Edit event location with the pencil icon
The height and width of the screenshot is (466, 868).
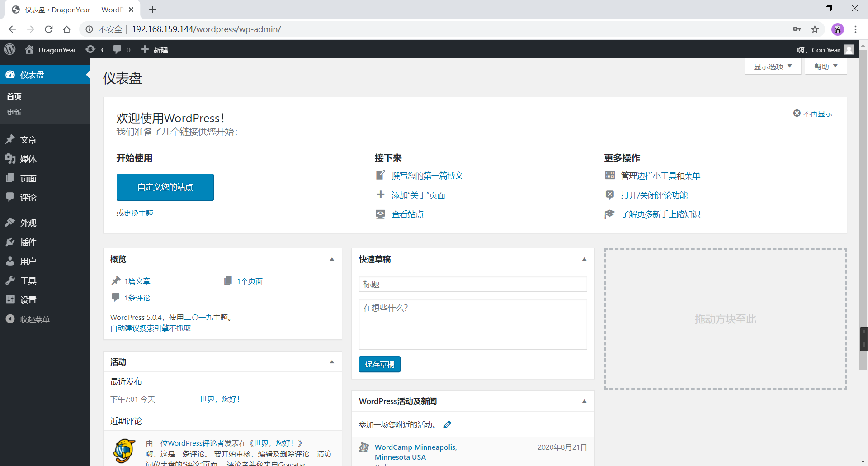click(x=447, y=424)
